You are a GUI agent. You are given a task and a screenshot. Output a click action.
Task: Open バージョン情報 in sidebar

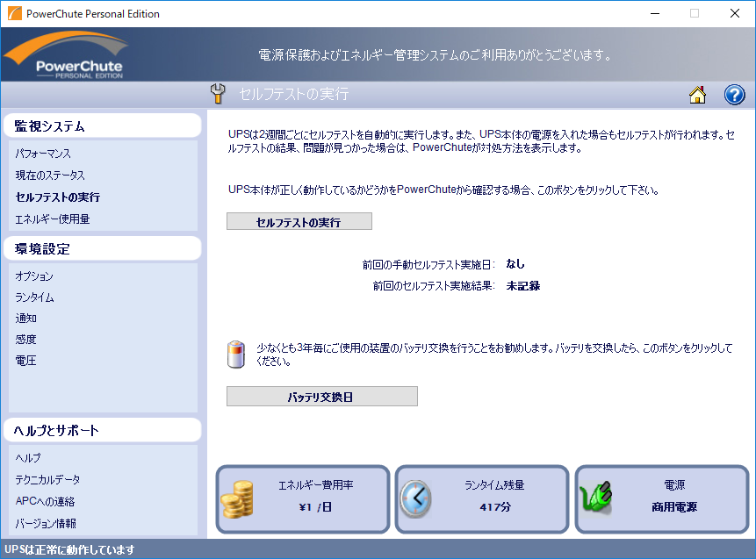coord(46,523)
